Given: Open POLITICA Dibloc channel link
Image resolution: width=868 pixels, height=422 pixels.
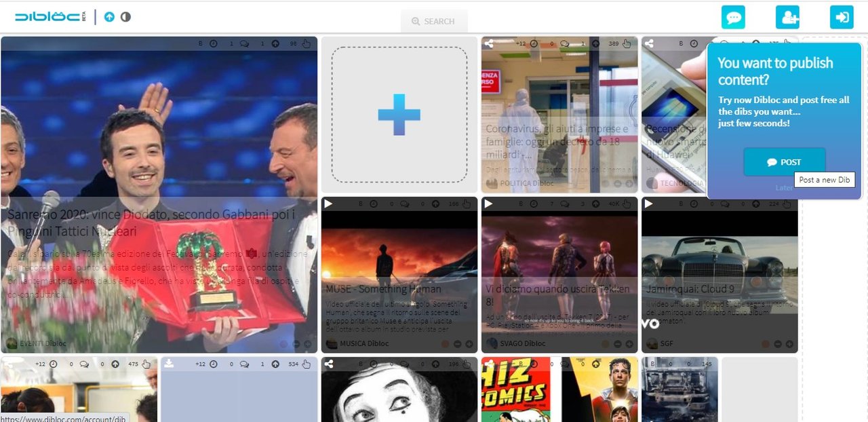Looking at the screenshot, I should pyautogui.click(x=527, y=183).
